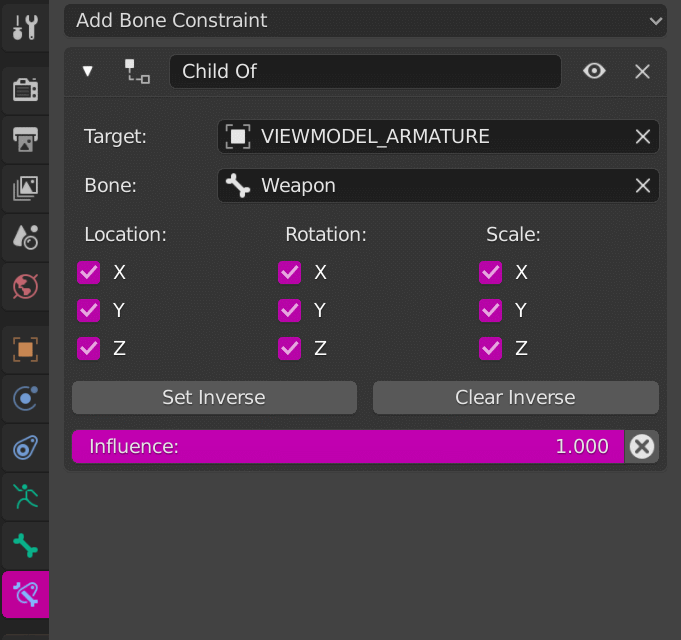
Task: Open the Render properties tab
Action: tap(24, 90)
